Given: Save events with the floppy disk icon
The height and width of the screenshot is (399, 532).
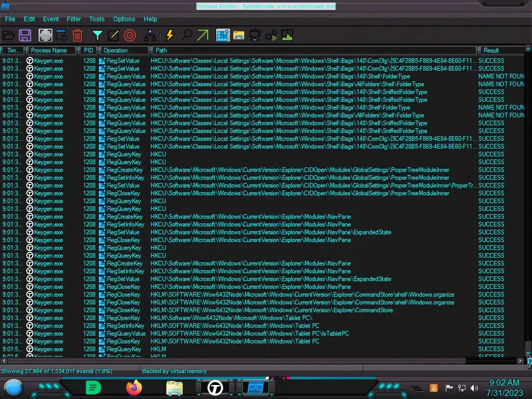Looking at the screenshot, I should tap(25, 35).
